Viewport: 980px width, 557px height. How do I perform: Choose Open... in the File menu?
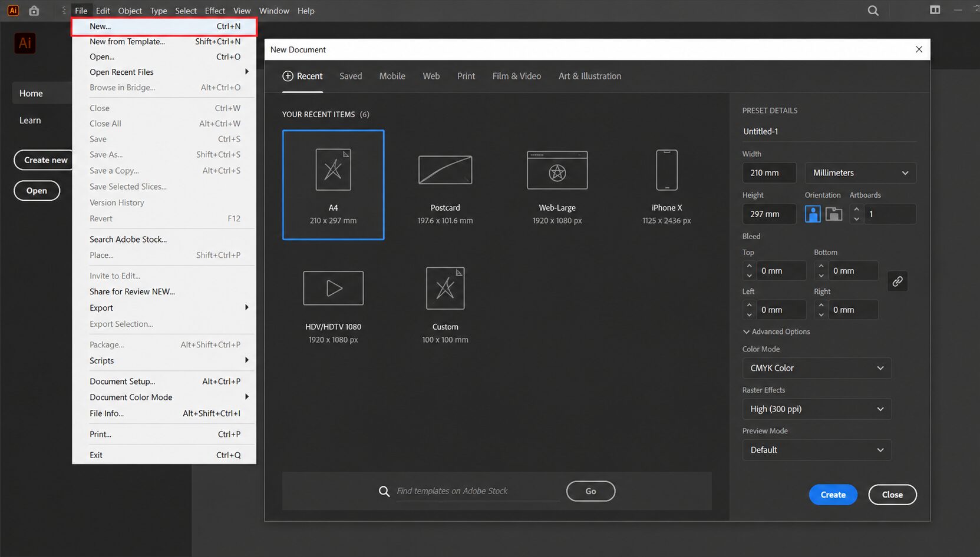tap(164, 57)
